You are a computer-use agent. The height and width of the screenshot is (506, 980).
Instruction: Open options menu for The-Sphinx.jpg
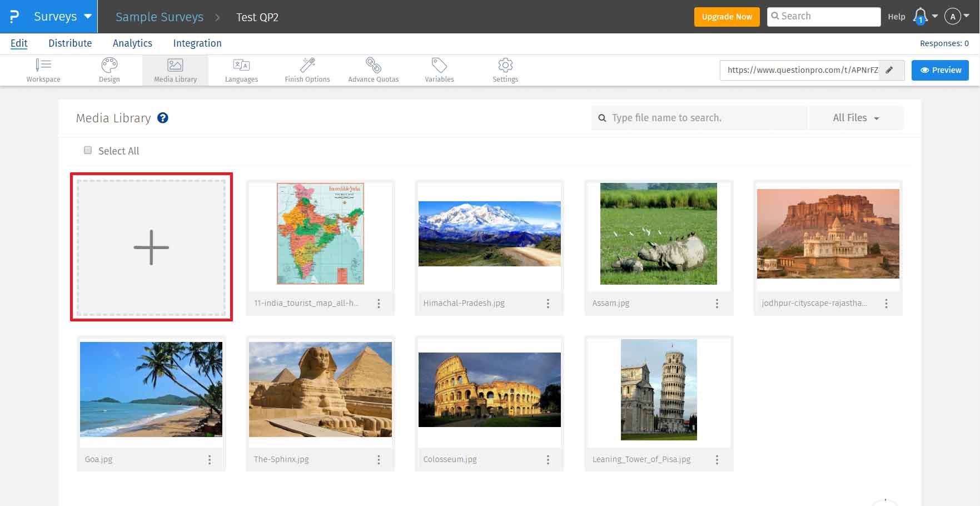pos(379,460)
